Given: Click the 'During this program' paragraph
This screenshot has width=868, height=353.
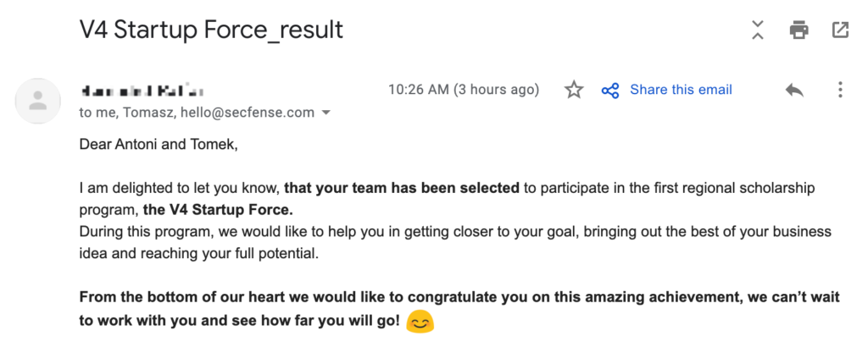Looking at the screenshot, I should (455, 242).
